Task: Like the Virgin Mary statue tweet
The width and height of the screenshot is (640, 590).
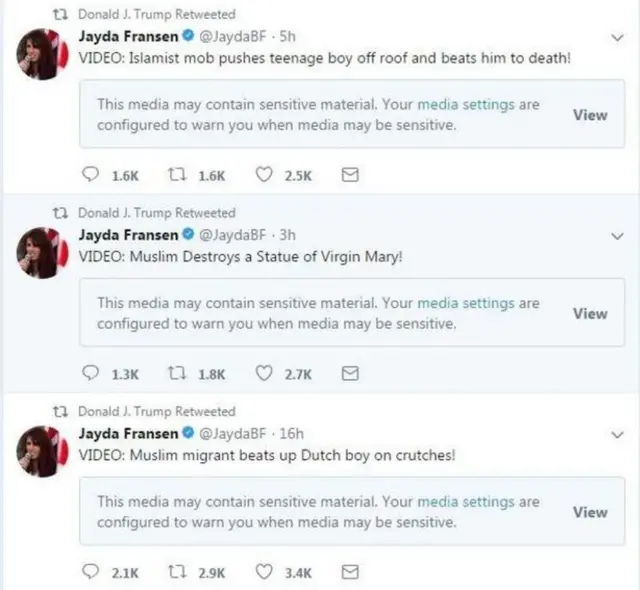Action: pyautogui.click(x=265, y=374)
